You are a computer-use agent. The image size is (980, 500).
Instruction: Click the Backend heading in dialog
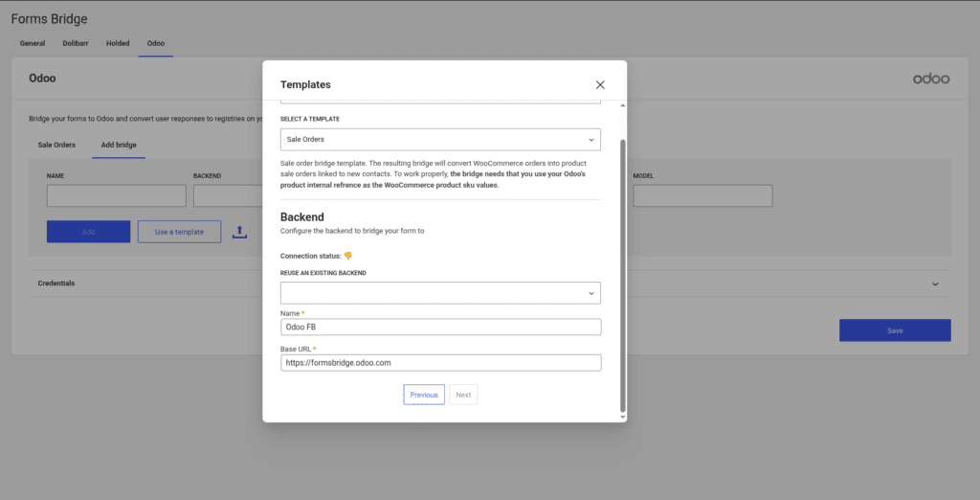[x=301, y=217]
